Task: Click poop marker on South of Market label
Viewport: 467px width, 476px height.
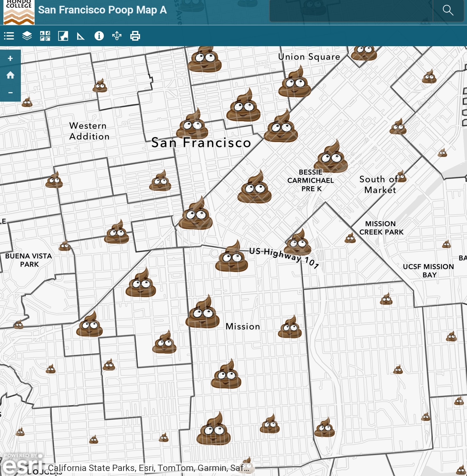Action: coord(401,176)
